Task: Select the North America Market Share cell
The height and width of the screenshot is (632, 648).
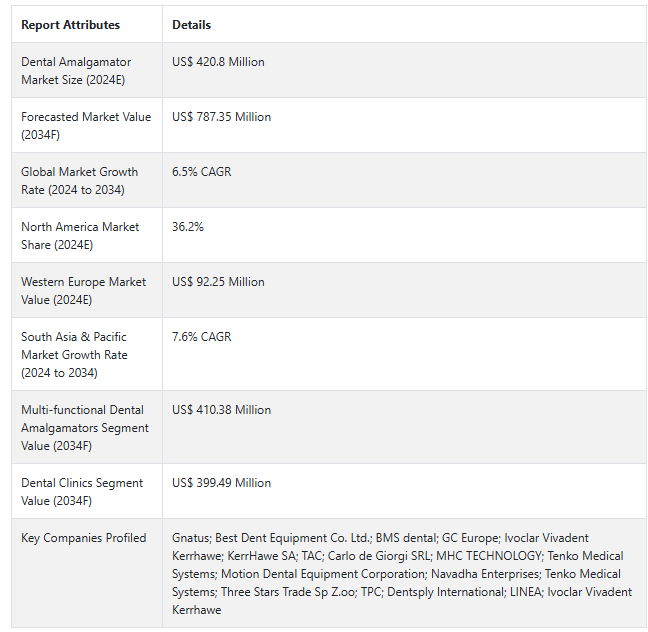Action: click(80, 236)
